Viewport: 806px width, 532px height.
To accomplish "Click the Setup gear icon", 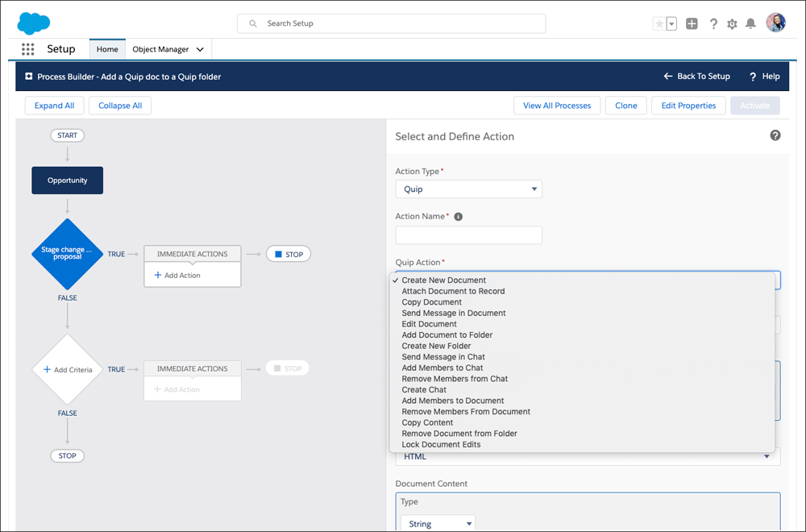I will click(x=732, y=23).
